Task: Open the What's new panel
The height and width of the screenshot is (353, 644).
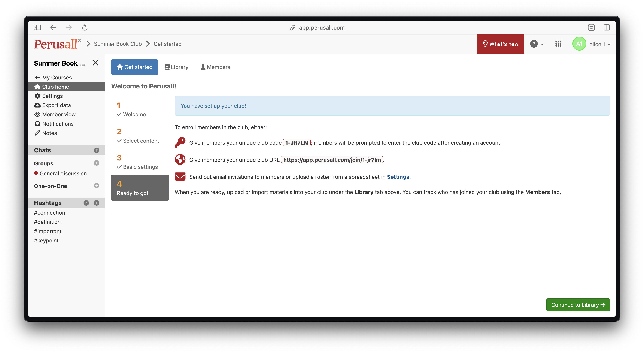Action: [x=501, y=44]
